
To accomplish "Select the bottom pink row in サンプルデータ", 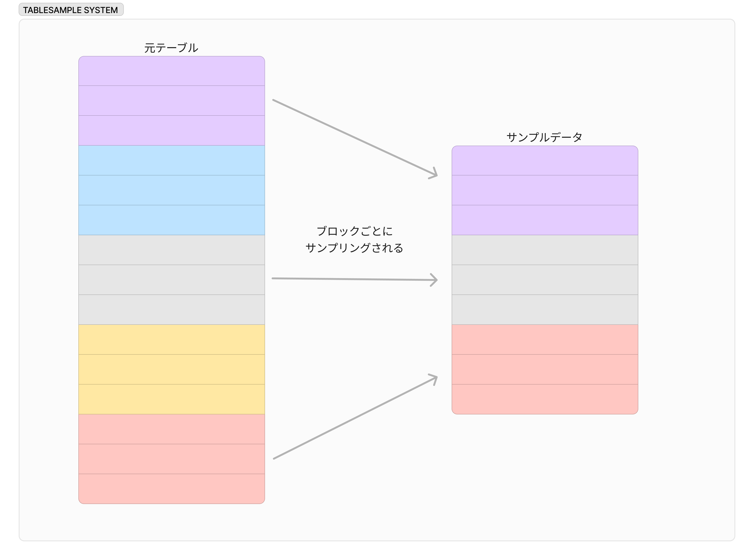I will coord(545,399).
